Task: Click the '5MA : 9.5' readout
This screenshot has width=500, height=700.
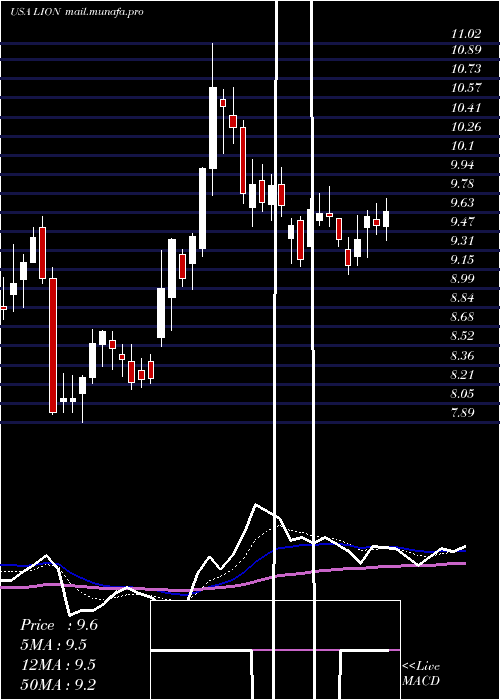Action: coord(54,645)
